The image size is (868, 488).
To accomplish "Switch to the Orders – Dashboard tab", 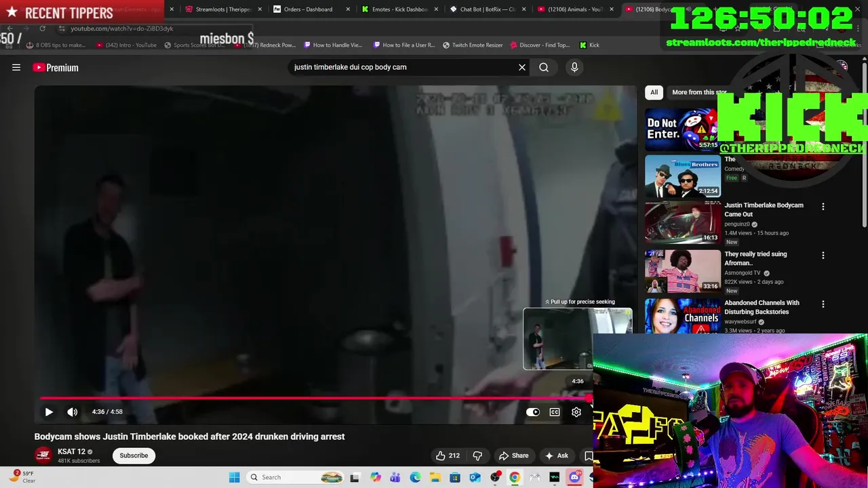I will point(308,9).
